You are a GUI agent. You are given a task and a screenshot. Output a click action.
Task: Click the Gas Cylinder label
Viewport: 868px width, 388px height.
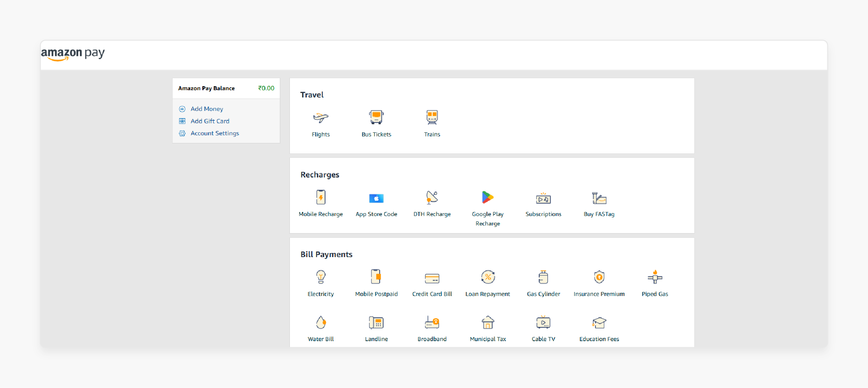pos(544,294)
